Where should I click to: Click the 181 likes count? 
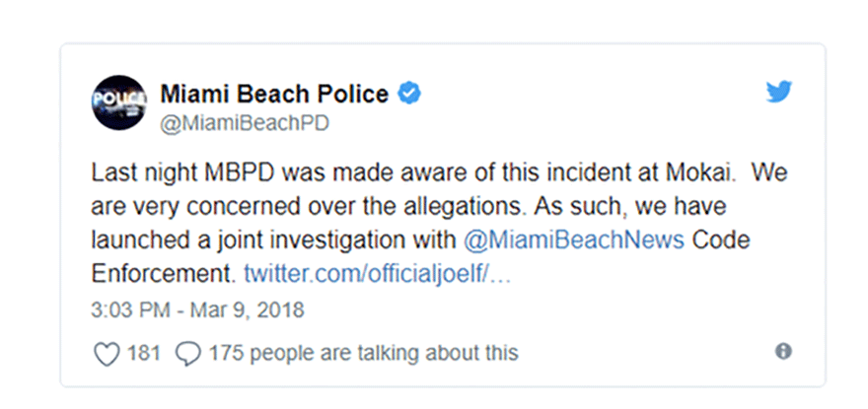click(143, 353)
